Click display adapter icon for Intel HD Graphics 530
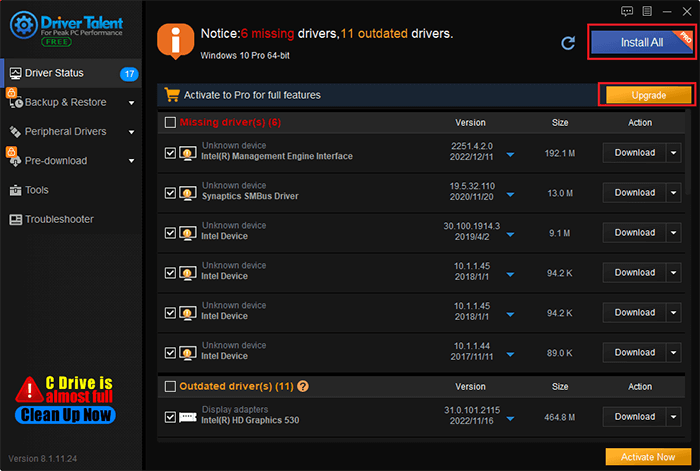 coord(188,417)
